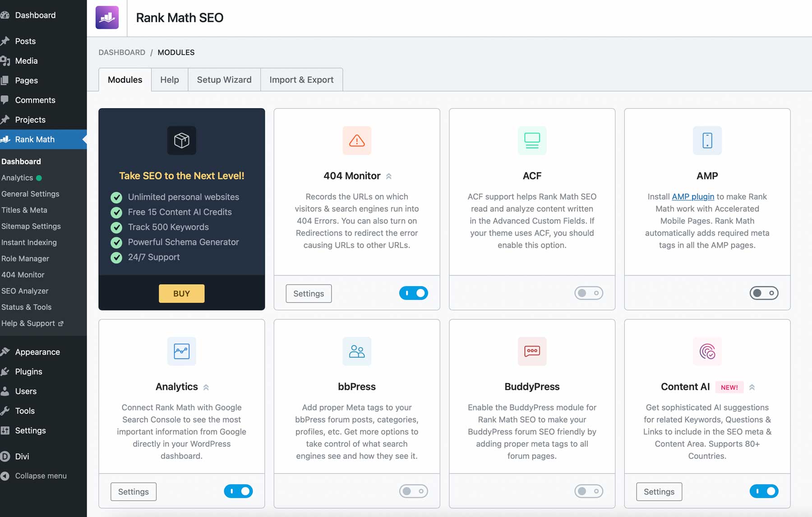The height and width of the screenshot is (517, 812).
Task: Turn off the Content AI toggle
Action: pos(764,491)
